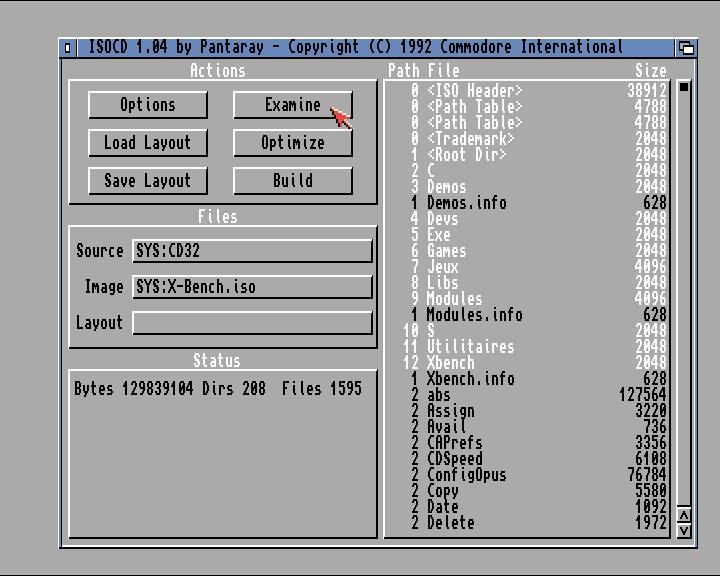The image size is (720, 576).
Task: Select the Xbench directory row
Action: 527,363
